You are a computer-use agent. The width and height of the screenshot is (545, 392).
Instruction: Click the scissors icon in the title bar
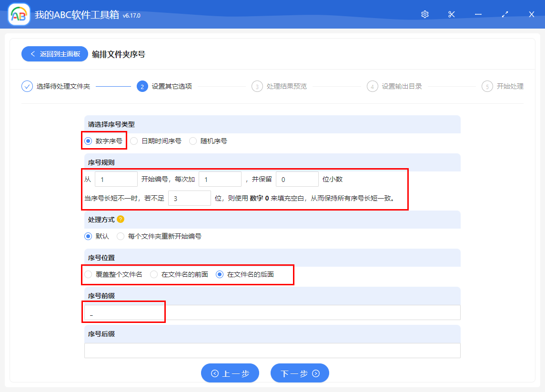(x=451, y=14)
